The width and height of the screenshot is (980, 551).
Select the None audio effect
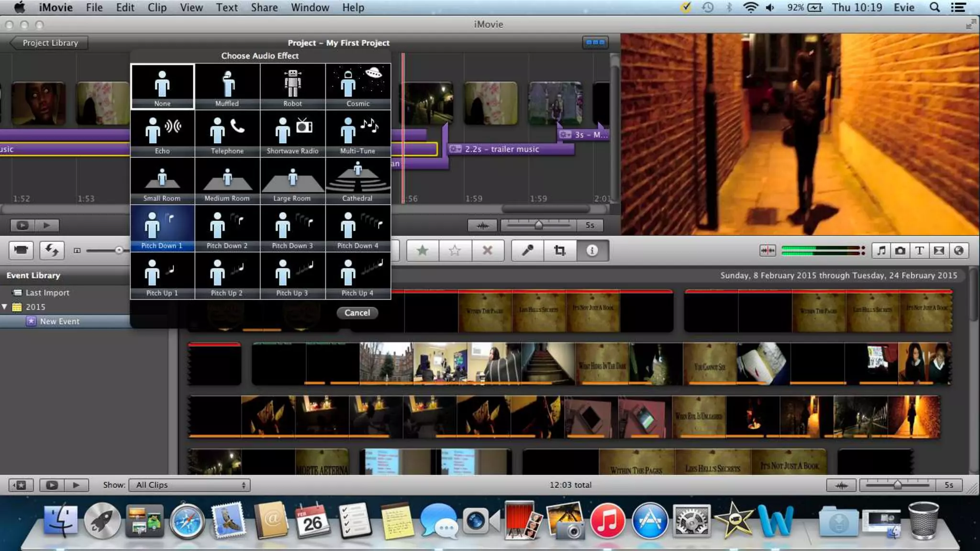(162, 87)
